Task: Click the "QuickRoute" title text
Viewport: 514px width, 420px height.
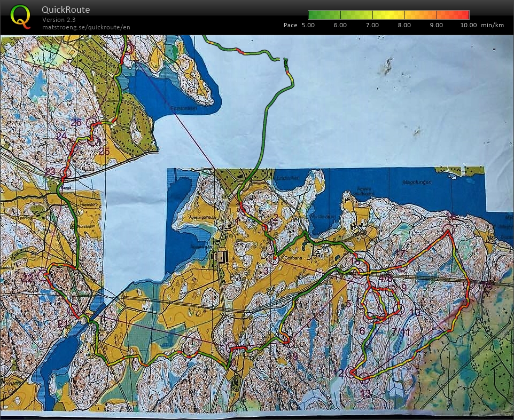Action: tap(66, 10)
